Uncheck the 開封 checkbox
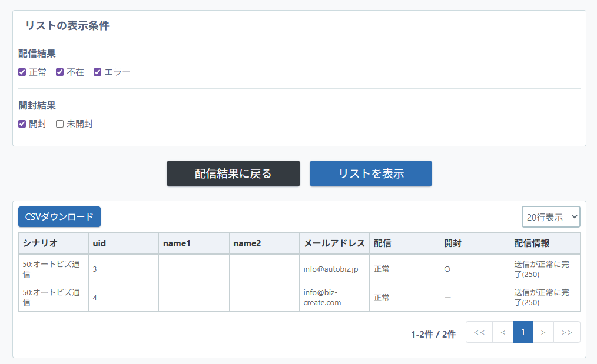 22,124
